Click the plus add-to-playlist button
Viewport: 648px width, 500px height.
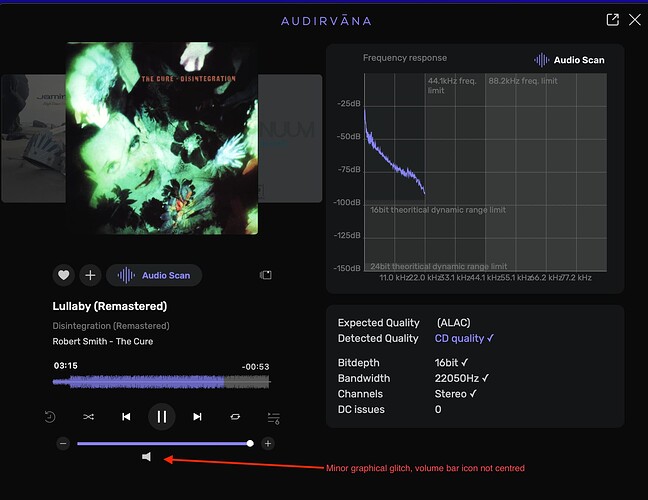coord(90,275)
